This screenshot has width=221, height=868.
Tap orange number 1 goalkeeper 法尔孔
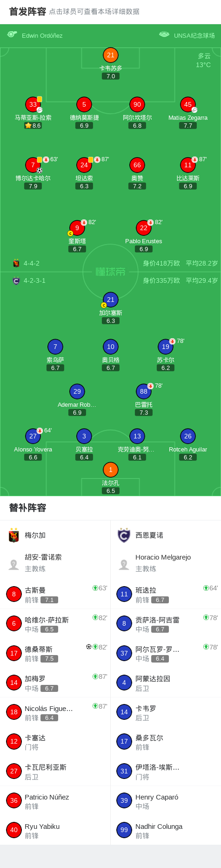point(111,470)
